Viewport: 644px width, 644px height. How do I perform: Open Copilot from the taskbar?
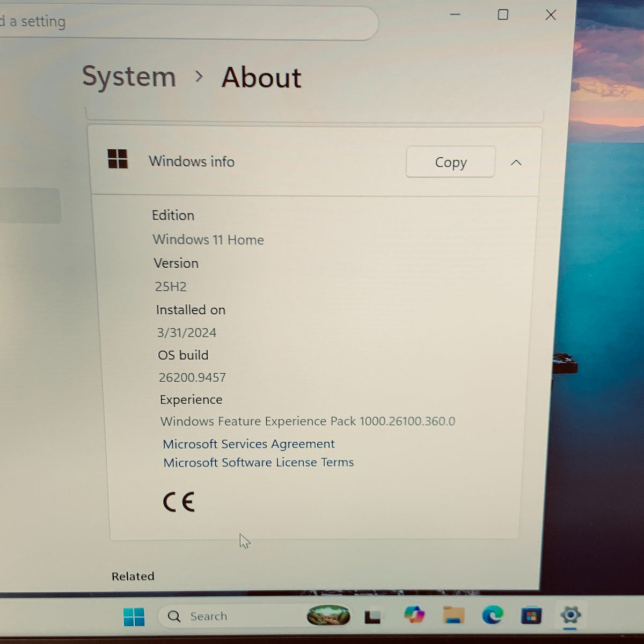tap(414, 614)
